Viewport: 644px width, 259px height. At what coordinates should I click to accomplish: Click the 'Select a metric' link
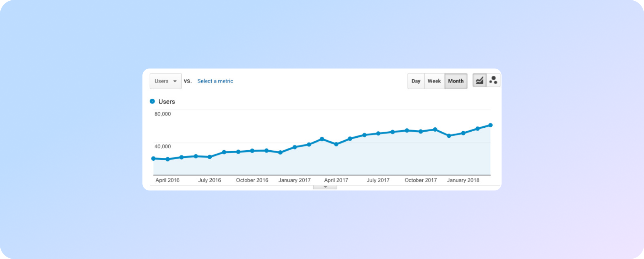click(x=215, y=81)
